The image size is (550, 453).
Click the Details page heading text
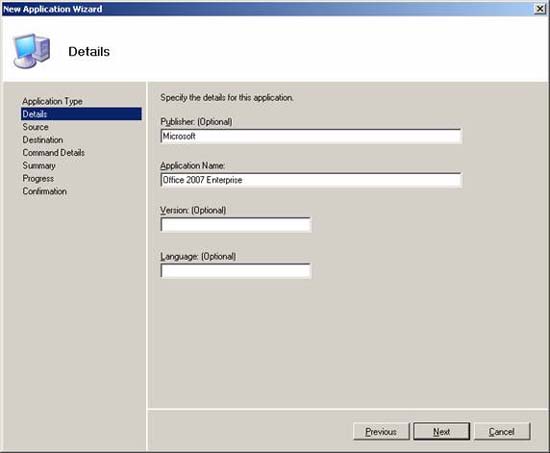click(x=89, y=52)
